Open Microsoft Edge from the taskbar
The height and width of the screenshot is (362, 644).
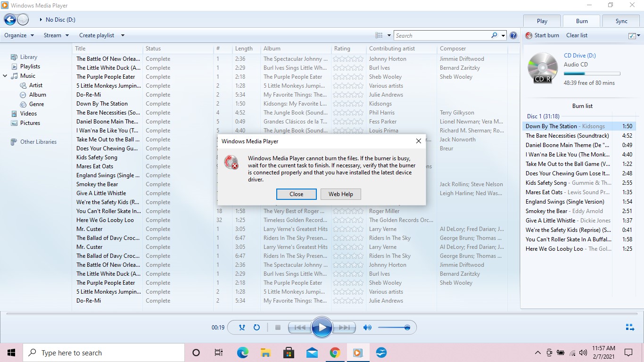point(242,353)
